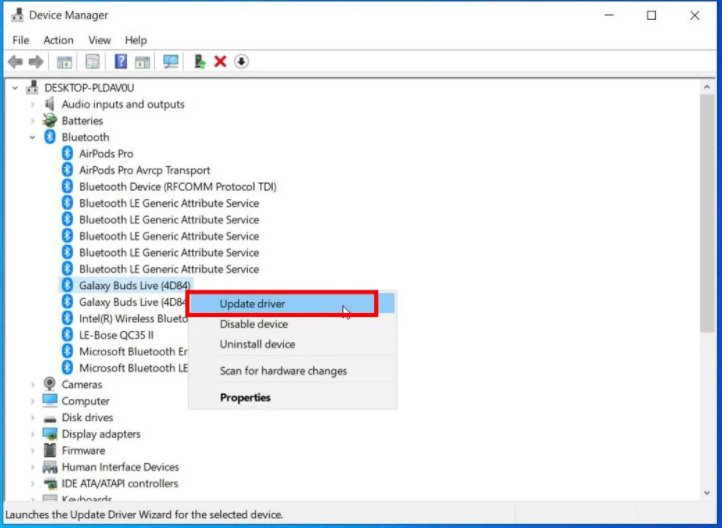
Task: Click the Back arrow toolbar icon
Action: point(15,62)
